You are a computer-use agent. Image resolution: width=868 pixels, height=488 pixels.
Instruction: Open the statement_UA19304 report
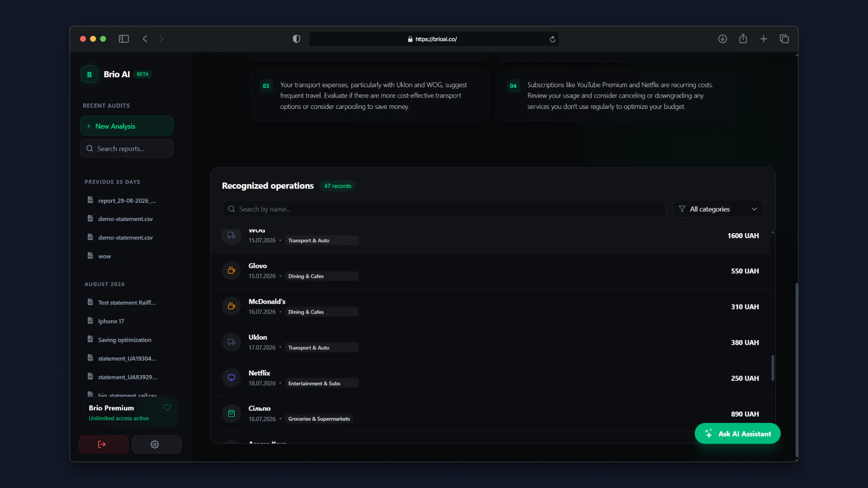tap(127, 358)
